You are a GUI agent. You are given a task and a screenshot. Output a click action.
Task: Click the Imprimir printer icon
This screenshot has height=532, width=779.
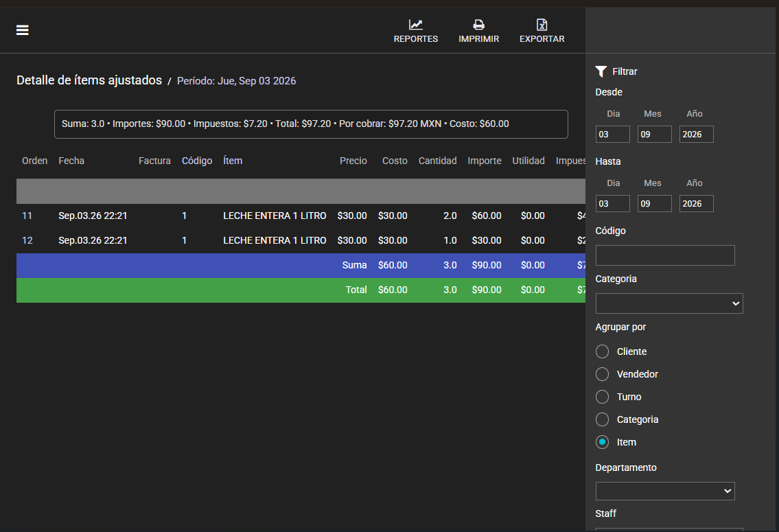(x=478, y=24)
